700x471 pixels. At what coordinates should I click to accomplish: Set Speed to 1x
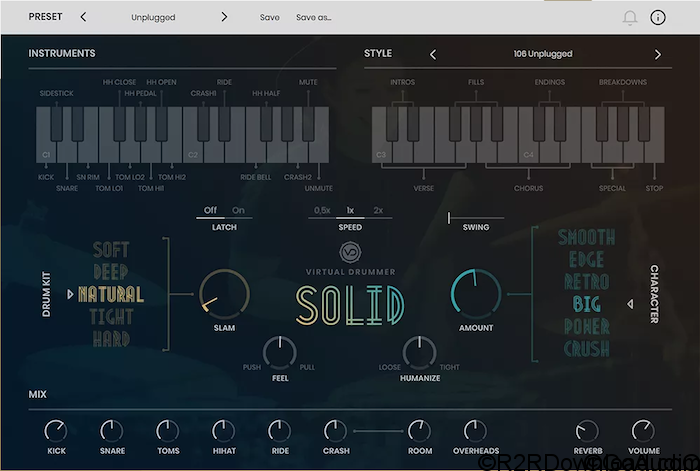pos(350,210)
